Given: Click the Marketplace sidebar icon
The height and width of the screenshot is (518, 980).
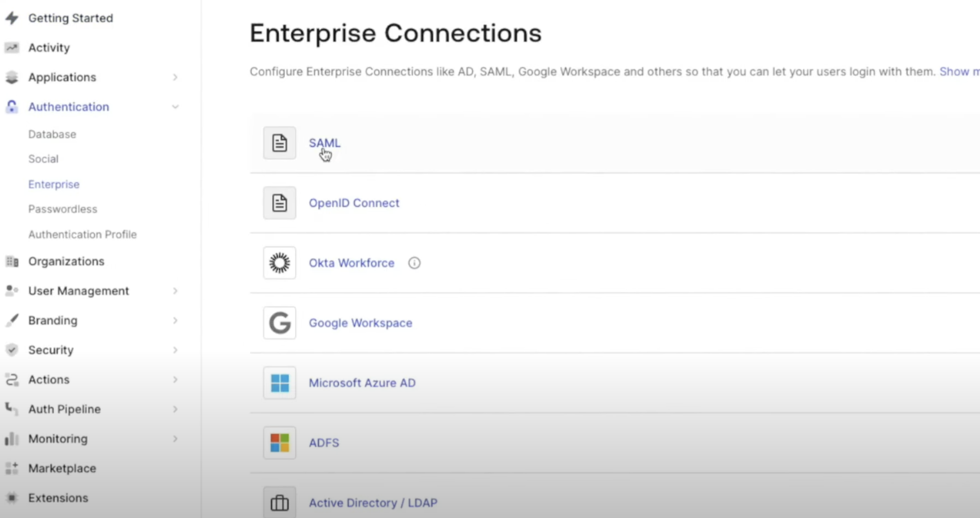Looking at the screenshot, I should click(12, 468).
